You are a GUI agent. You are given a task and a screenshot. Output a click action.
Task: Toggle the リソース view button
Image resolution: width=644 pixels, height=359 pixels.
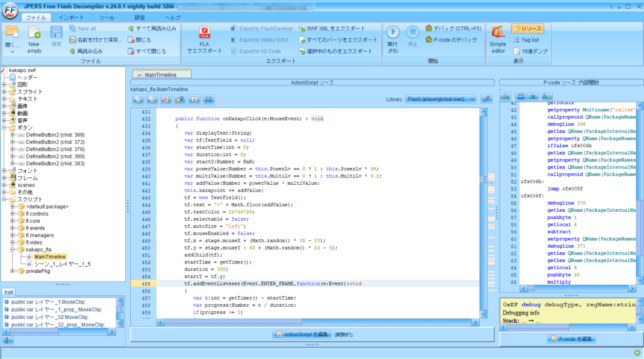pyautogui.click(x=527, y=29)
